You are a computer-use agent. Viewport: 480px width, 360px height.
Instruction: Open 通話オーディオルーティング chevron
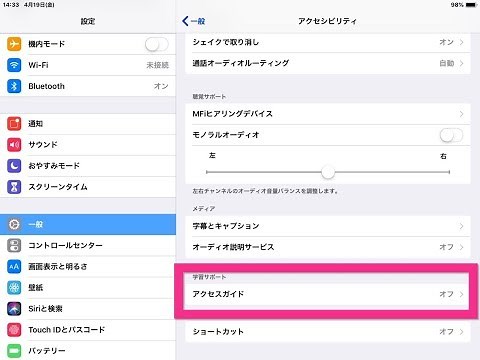tap(462, 63)
